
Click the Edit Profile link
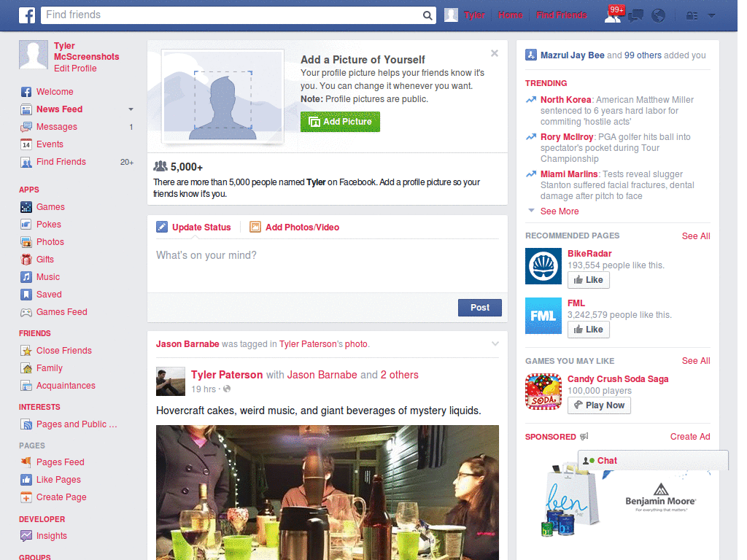click(x=75, y=69)
